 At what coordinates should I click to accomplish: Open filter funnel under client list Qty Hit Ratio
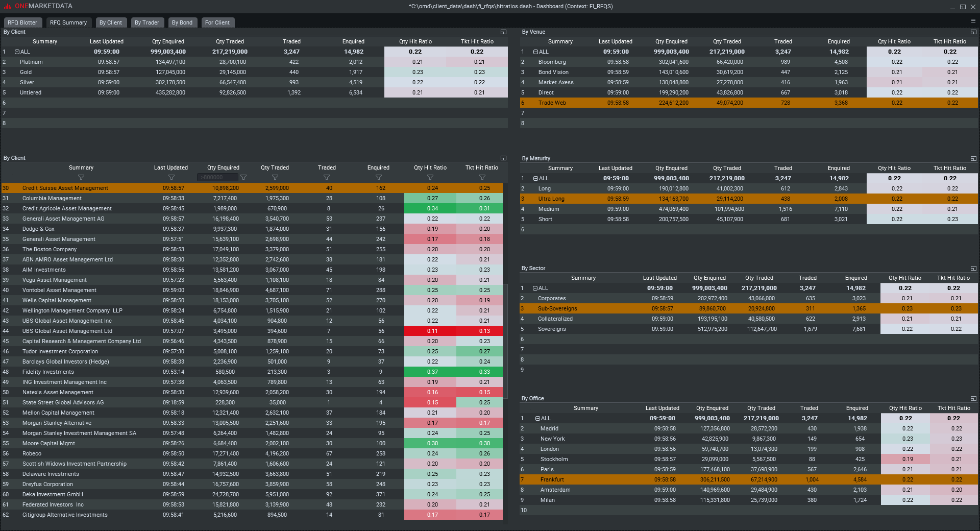click(x=430, y=177)
